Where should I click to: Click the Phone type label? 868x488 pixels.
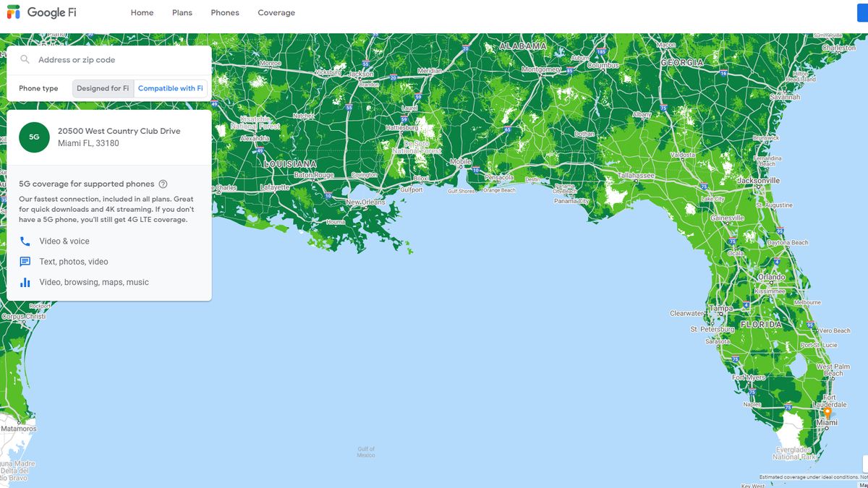point(38,88)
